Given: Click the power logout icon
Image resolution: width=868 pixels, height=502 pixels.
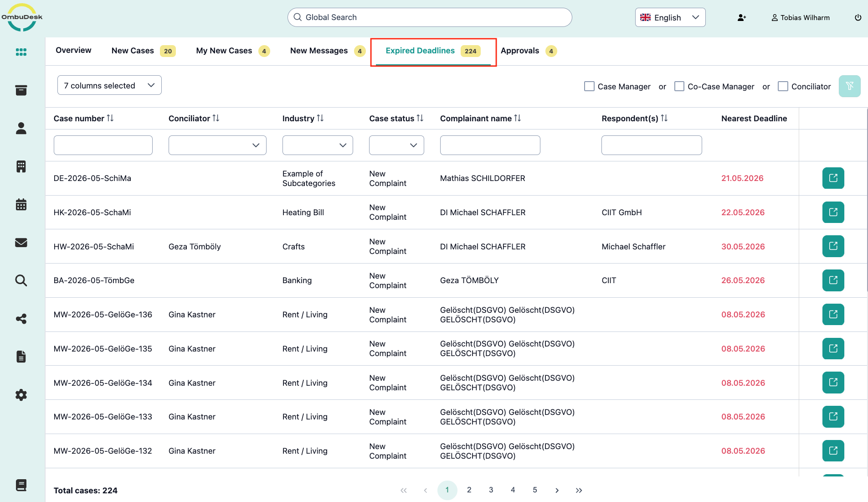Looking at the screenshot, I should tap(858, 17).
